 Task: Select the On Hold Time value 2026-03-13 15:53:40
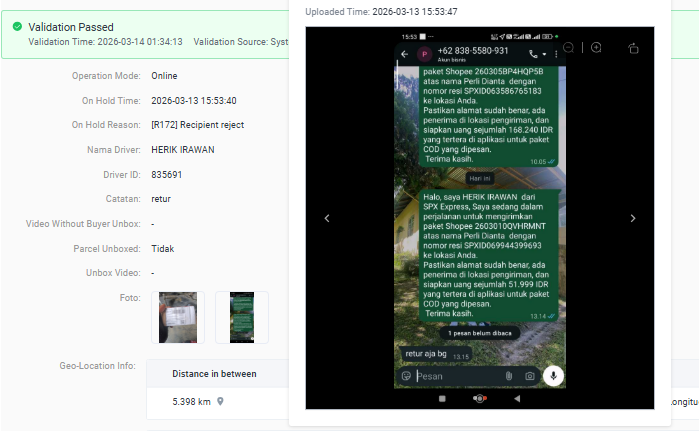click(x=194, y=101)
